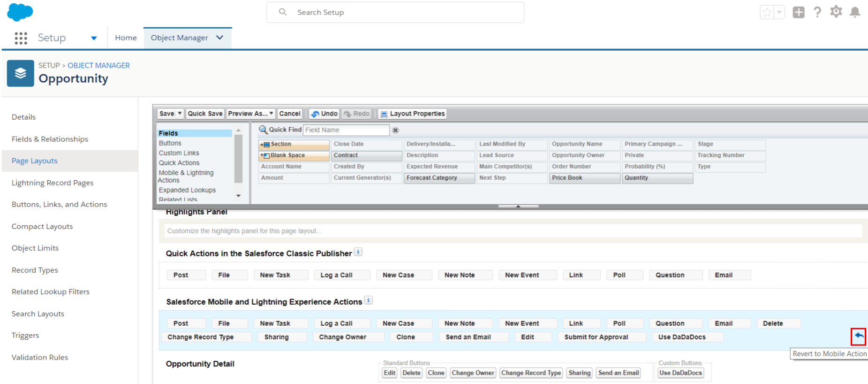Open Details in the sidebar
This screenshot has height=384, width=868.
tap(23, 117)
